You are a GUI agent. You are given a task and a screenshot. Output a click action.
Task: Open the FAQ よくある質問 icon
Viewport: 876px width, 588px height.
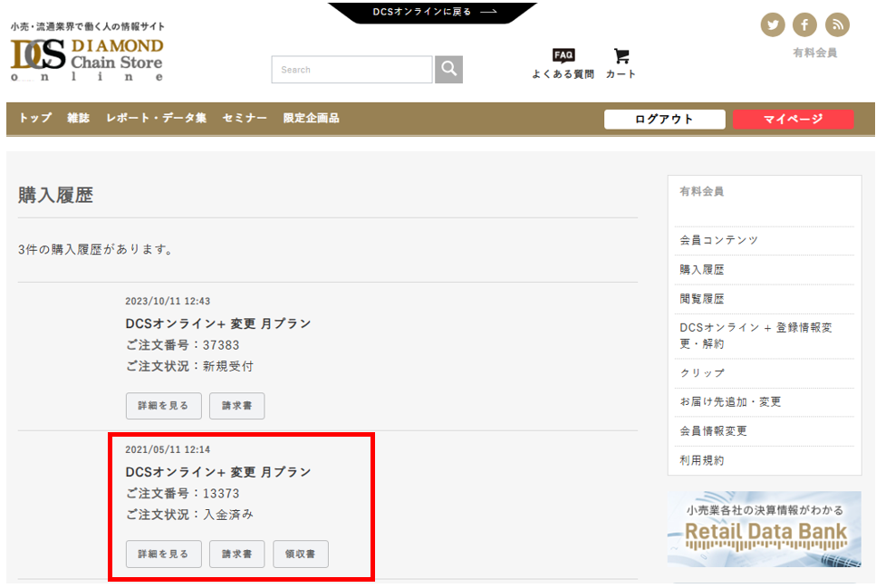(x=563, y=63)
